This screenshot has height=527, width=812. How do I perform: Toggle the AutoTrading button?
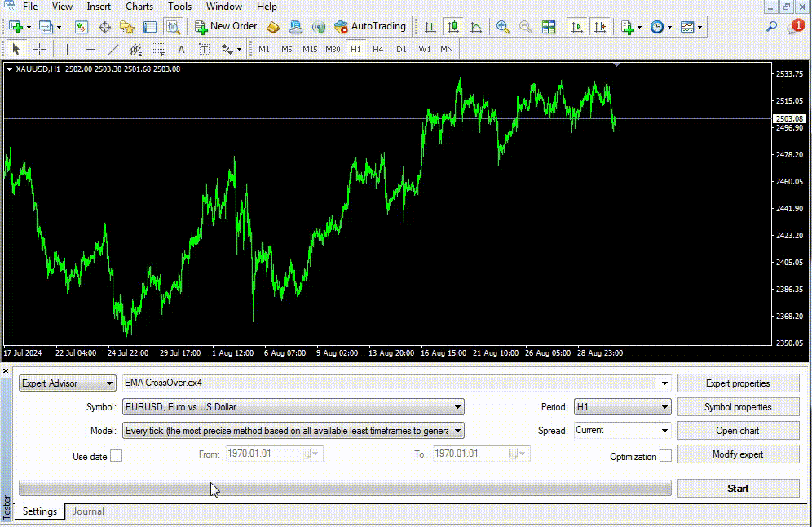[x=370, y=27]
